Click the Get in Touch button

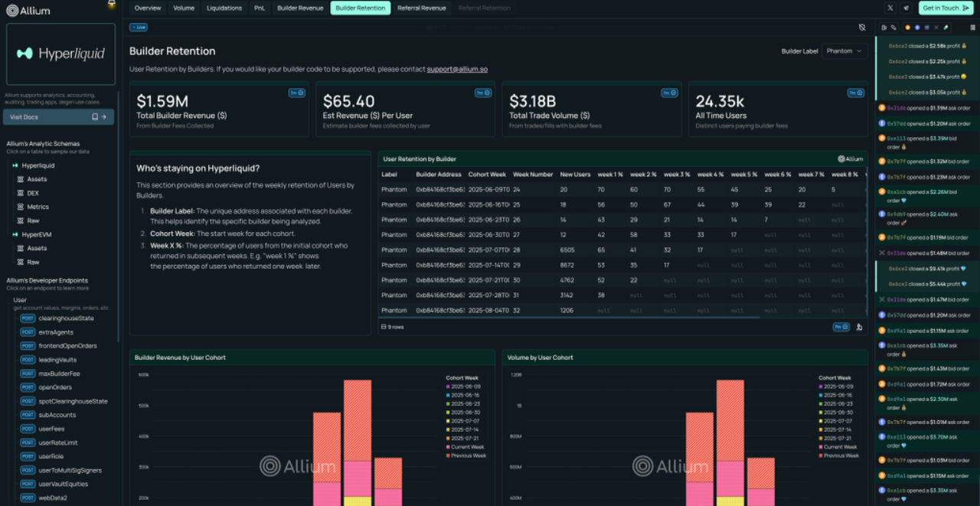point(946,8)
